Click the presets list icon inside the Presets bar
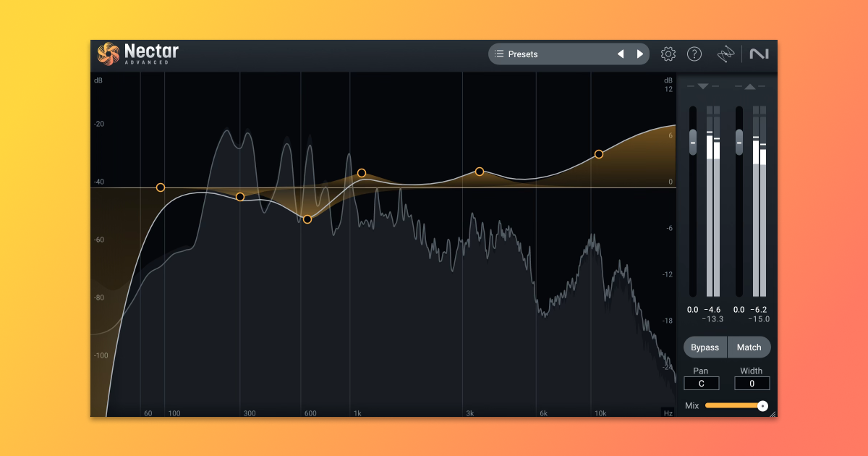 498,54
